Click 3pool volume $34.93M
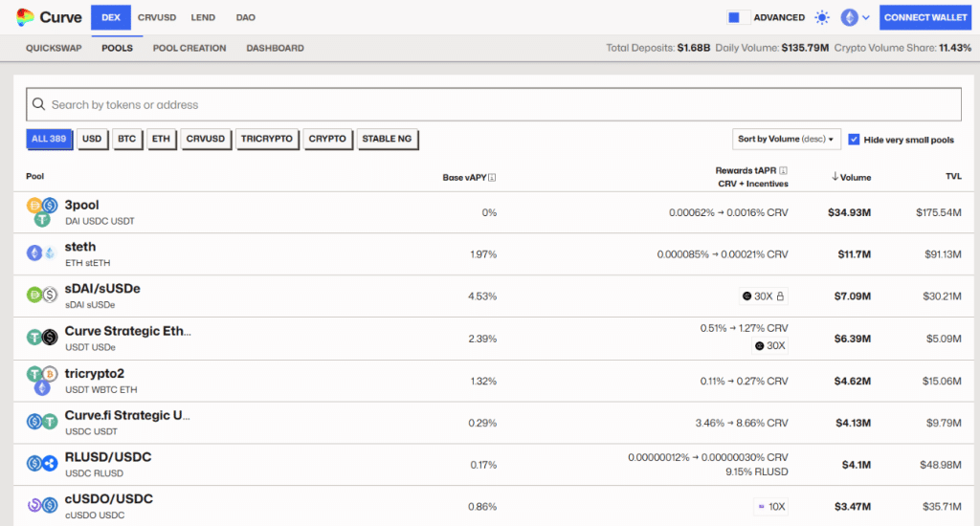 (x=850, y=213)
